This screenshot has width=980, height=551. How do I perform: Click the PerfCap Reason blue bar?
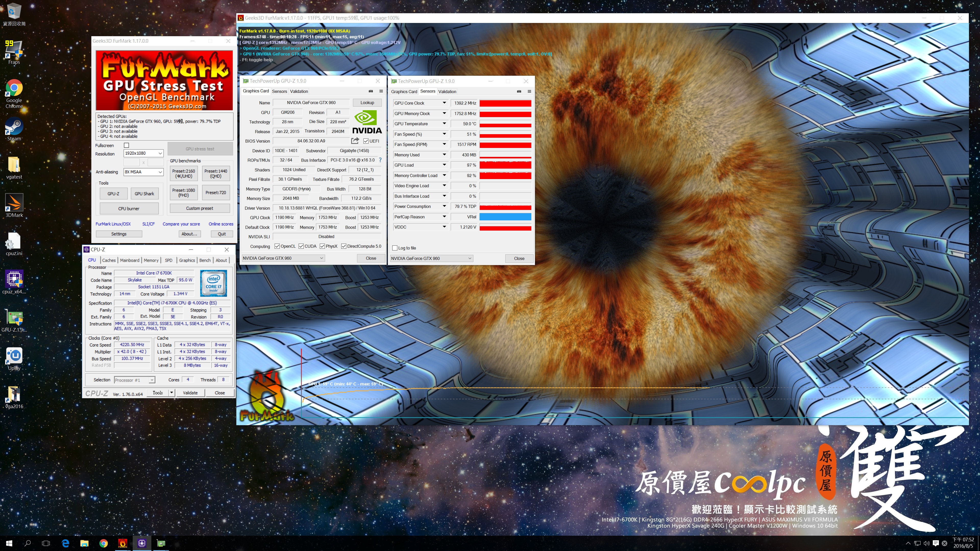click(505, 217)
